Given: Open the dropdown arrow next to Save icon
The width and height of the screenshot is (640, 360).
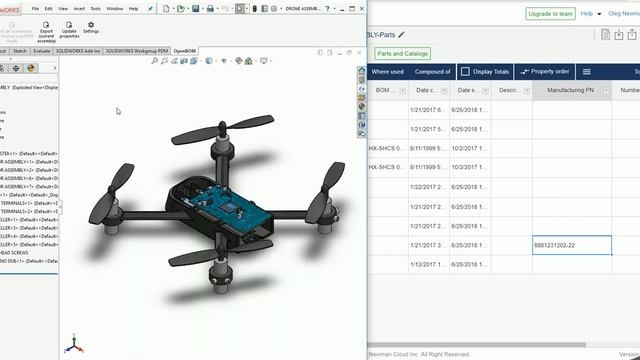Looking at the screenshot, I should pyautogui.click(x=202, y=9).
